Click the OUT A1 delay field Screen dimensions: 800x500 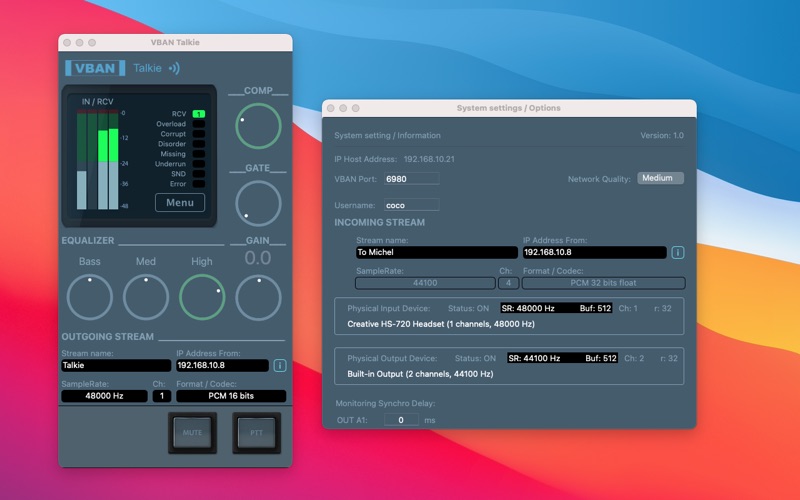(x=401, y=420)
